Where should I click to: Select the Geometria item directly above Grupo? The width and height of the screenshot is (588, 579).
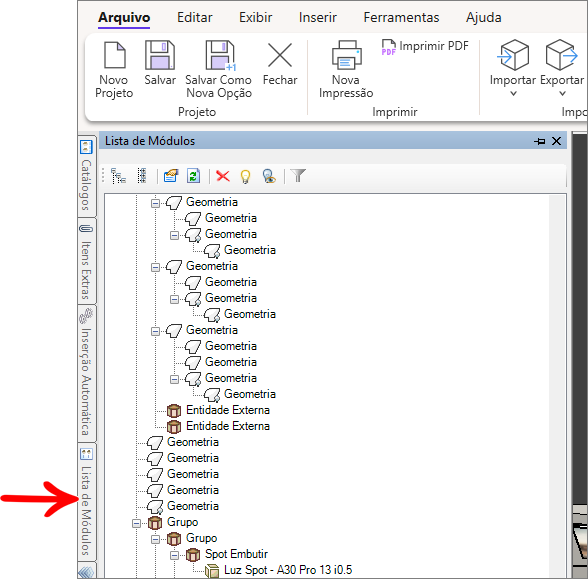(193, 506)
